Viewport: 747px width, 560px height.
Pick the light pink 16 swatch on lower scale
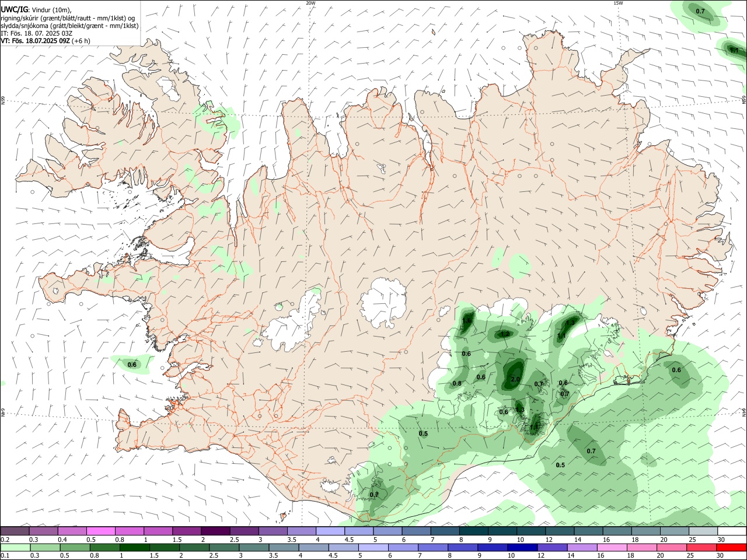click(612, 548)
